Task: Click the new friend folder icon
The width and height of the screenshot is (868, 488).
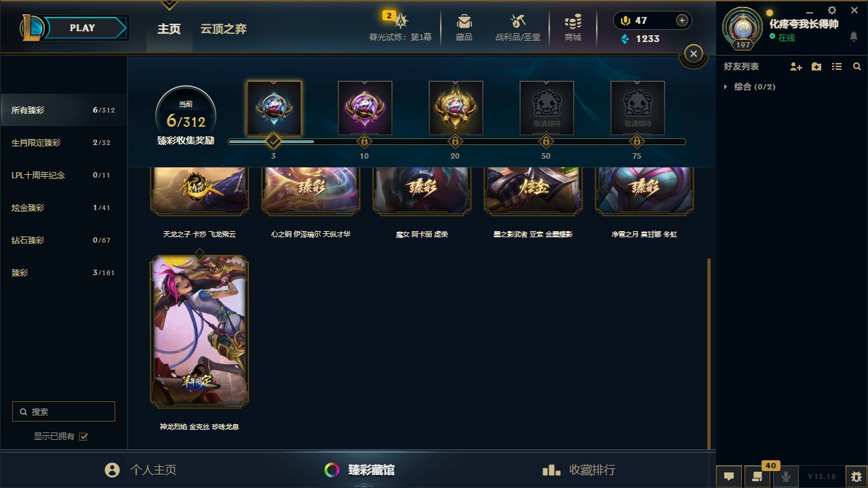Action: [x=816, y=66]
